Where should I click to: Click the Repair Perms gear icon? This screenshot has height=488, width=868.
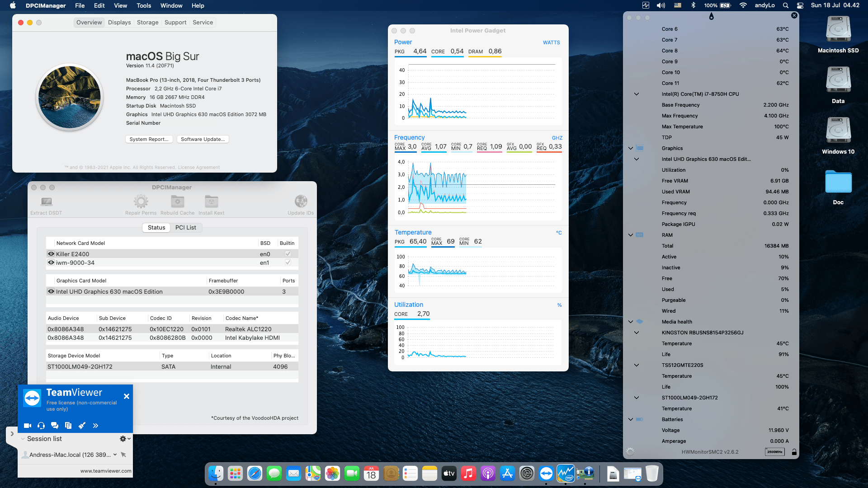[141, 201]
